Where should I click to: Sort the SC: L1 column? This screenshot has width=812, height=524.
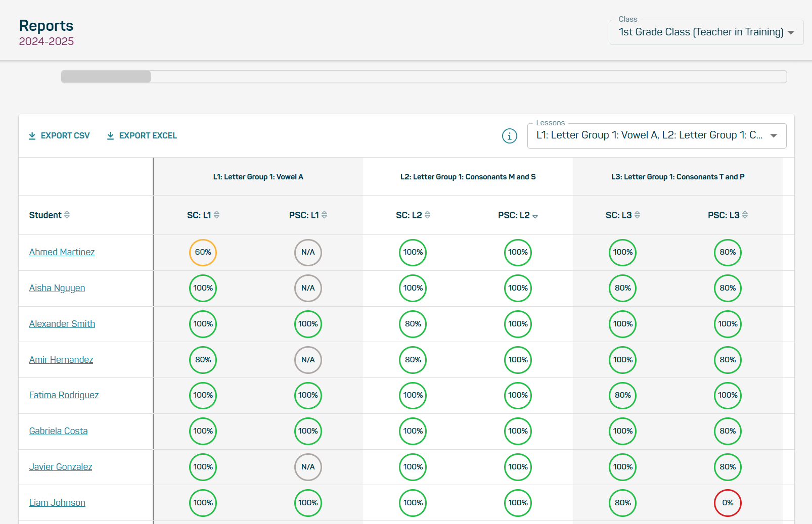216,215
